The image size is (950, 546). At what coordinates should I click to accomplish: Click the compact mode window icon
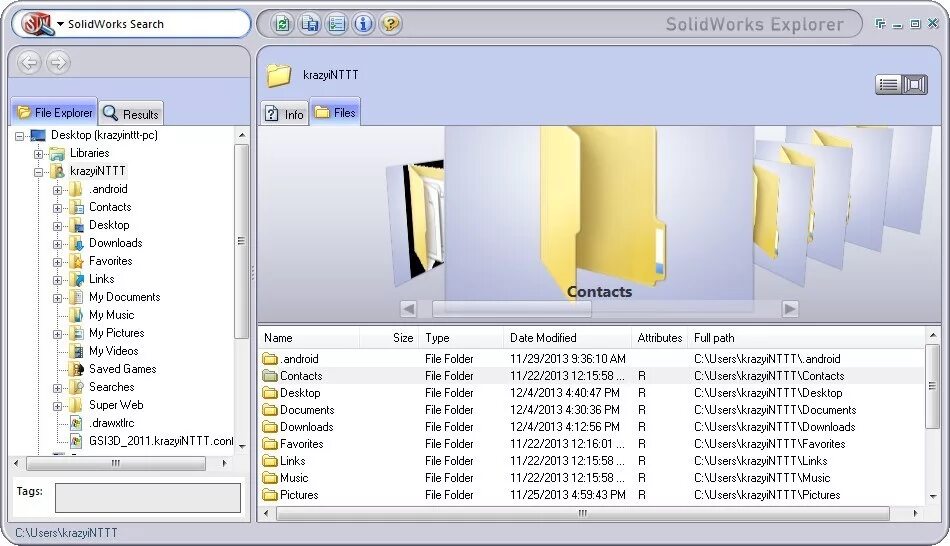click(880, 24)
